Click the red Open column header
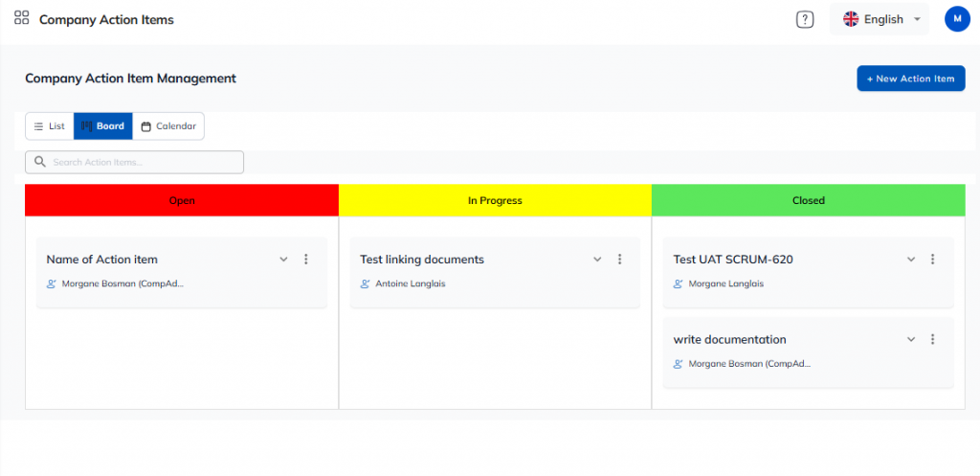This screenshot has height=476, width=980. [182, 200]
